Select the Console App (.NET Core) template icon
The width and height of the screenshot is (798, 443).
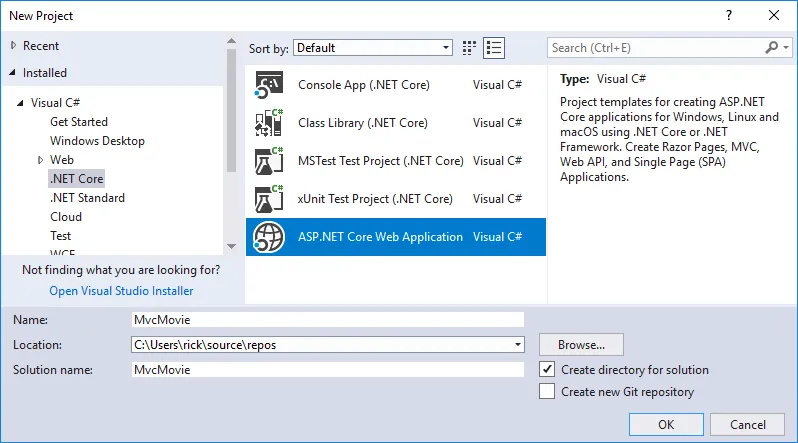pos(269,85)
